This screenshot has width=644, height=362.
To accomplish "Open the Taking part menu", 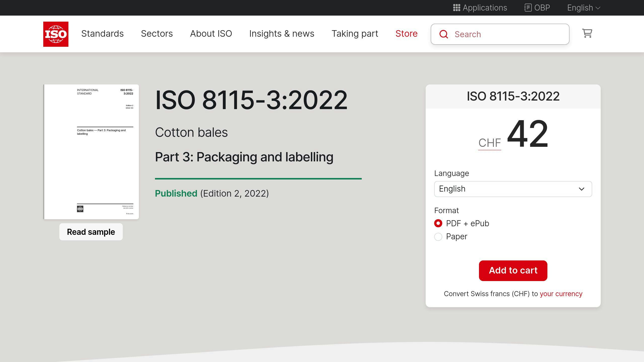I will point(355,34).
